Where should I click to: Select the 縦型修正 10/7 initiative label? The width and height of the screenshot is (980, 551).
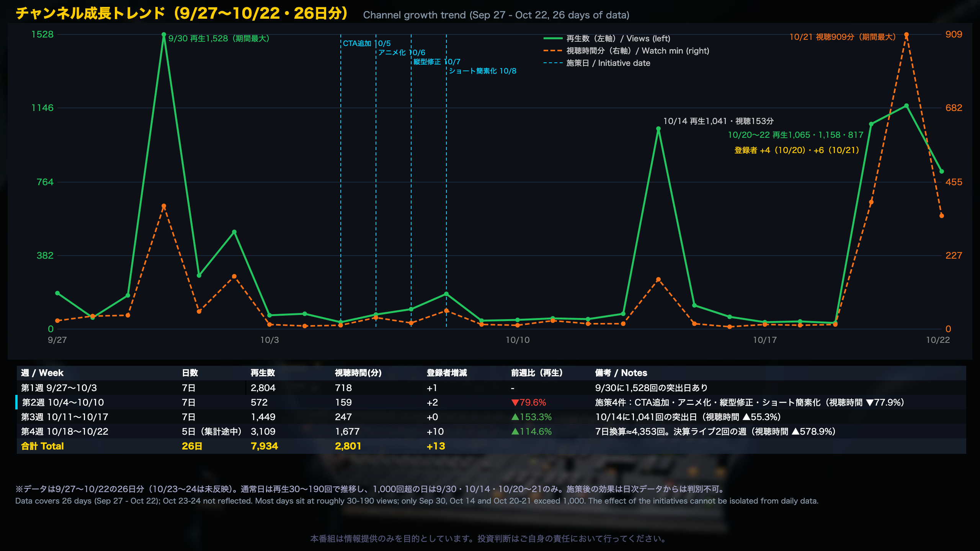click(437, 62)
